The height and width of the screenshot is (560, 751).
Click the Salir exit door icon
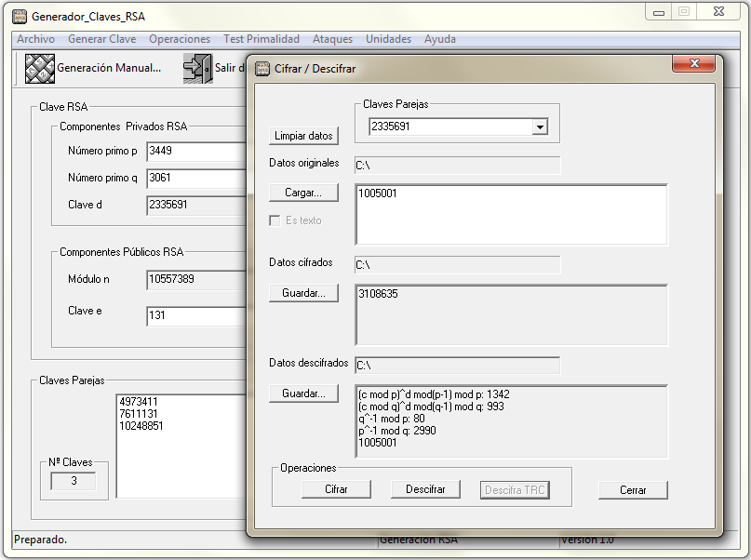(x=196, y=68)
